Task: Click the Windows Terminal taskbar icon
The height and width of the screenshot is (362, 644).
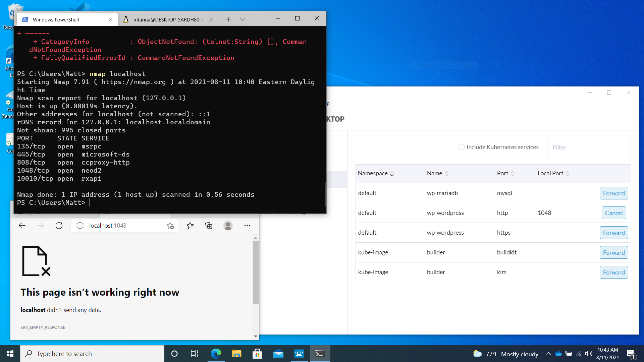Action: [x=320, y=354]
